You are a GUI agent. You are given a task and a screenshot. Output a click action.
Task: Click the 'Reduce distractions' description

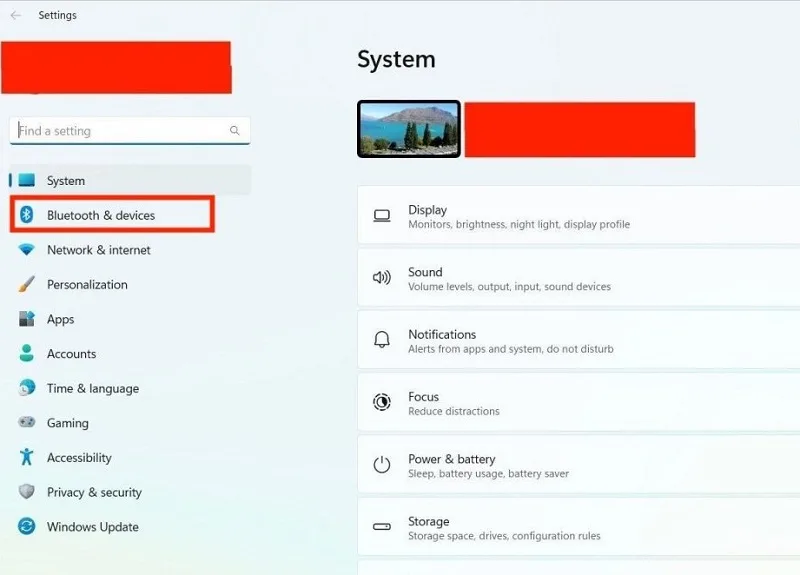454,411
